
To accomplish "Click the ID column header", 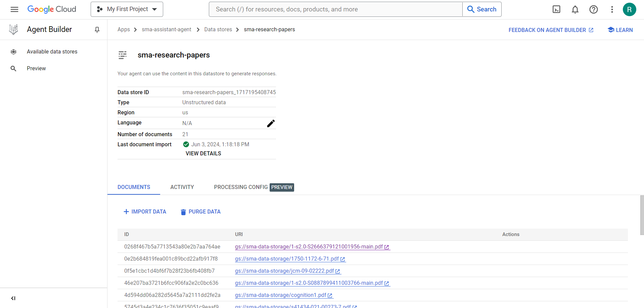I will [x=127, y=234].
